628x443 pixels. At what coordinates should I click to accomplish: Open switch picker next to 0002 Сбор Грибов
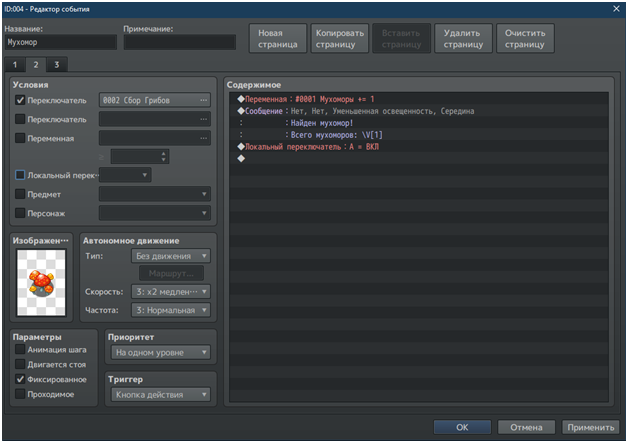pos(203,100)
